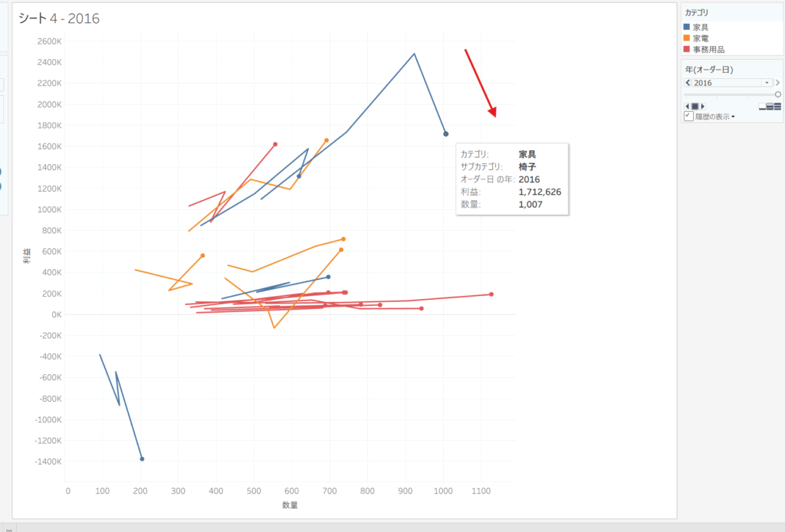Select 家具 blue color legend swatch
Screen dimensions: 785x532
pyautogui.click(x=687, y=27)
